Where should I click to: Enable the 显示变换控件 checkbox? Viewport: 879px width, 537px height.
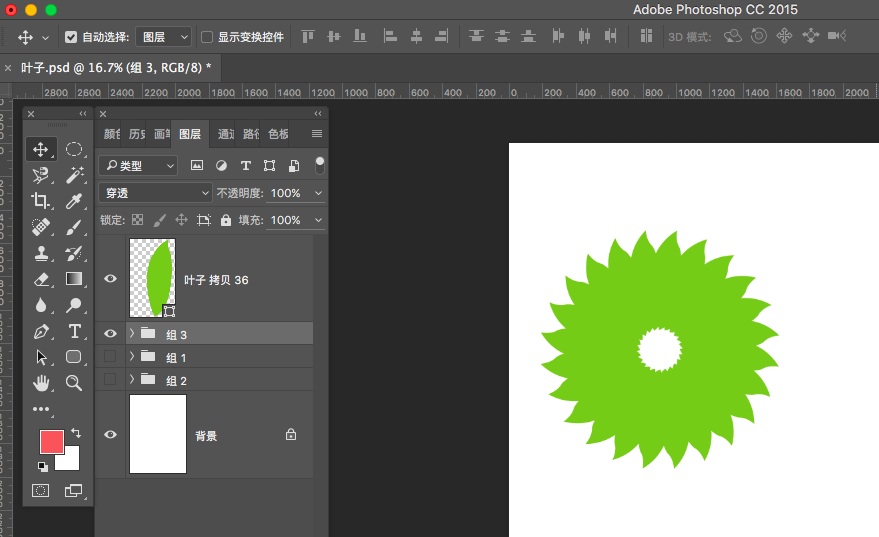click(207, 37)
